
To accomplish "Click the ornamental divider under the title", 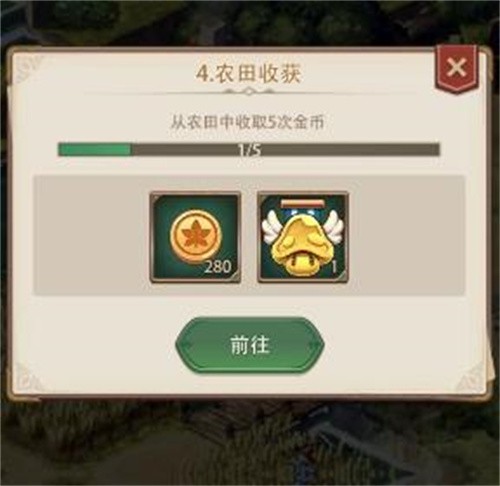I will pos(249,91).
